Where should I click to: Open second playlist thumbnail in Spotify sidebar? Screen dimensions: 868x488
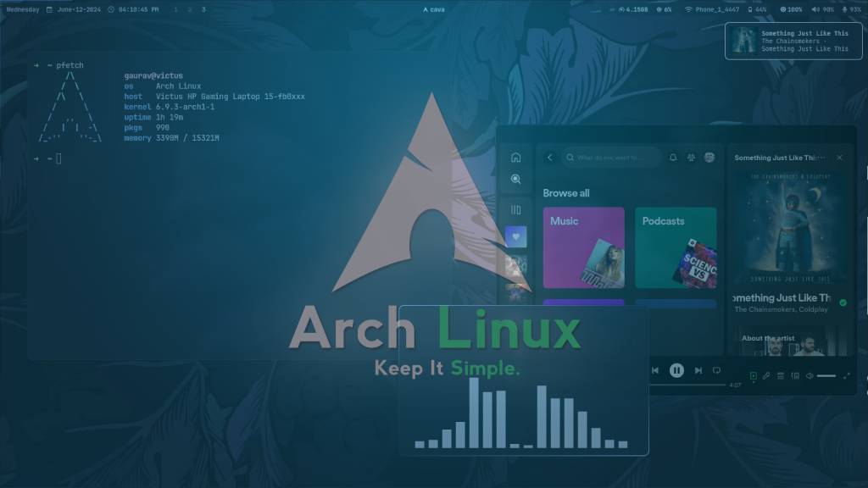515,293
